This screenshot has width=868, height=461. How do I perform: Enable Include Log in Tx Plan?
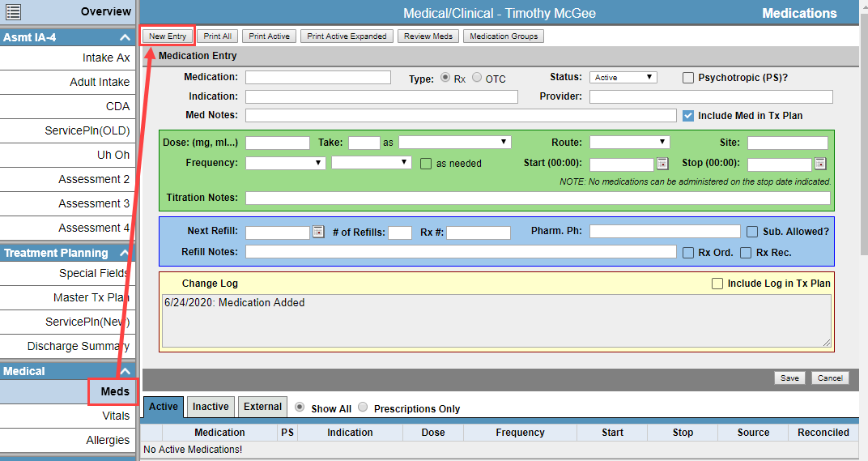717,284
